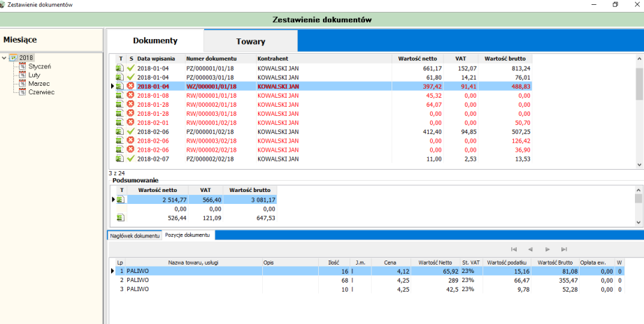Click green check status of PZ/000003/01/18
This screenshot has width=644, height=324.
[x=131, y=77]
